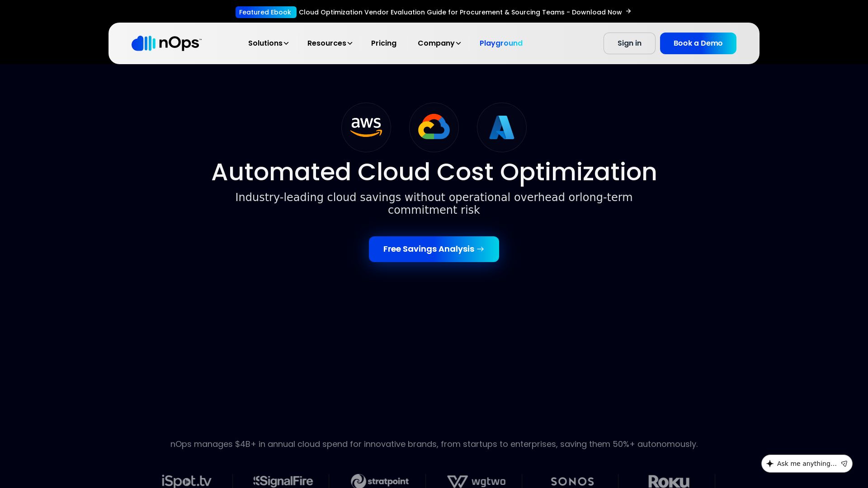Open the Cloud Optimization Vendor Evaluation Guide link
This screenshot has height=488, width=868.
(x=460, y=12)
